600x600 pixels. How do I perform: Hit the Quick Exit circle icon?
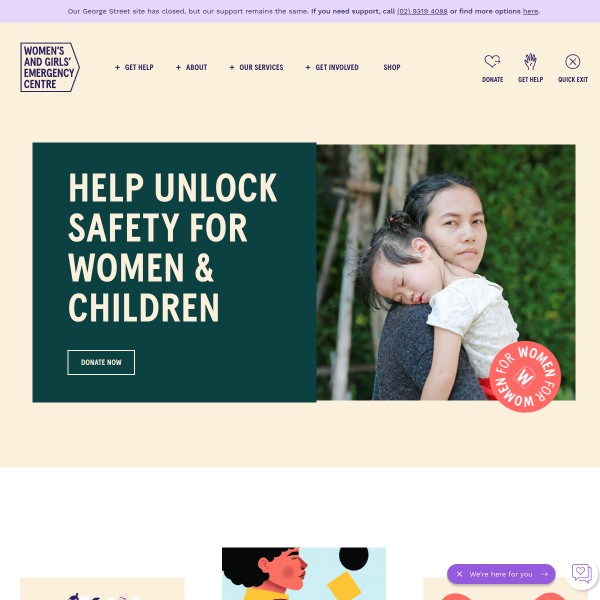[x=572, y=62]
